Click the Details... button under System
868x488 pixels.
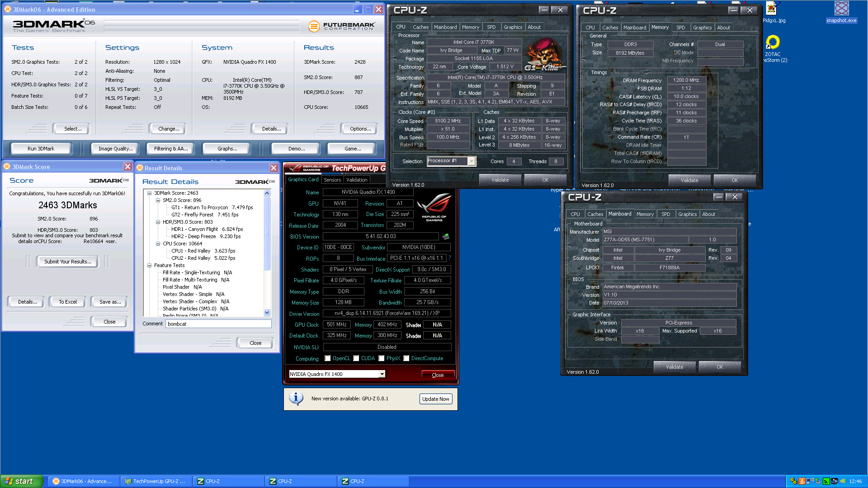coord(271,129)
